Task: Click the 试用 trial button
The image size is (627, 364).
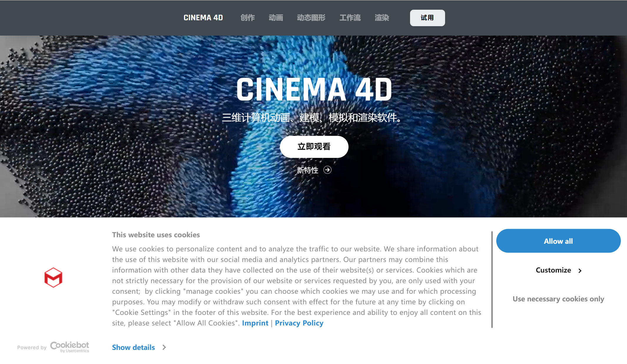Action: point(427,18)
